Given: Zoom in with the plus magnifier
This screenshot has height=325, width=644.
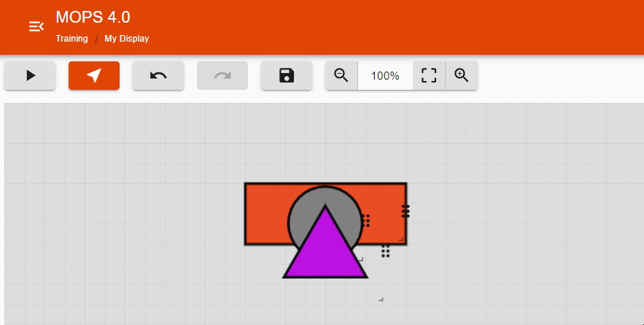Looking at the screenshot, I should 461,75.
